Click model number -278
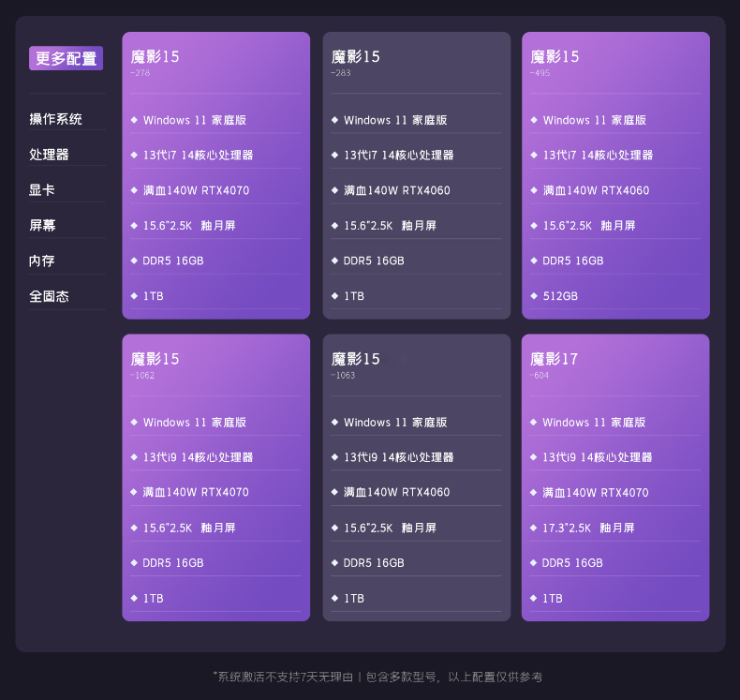Image resolution: width=740 pixels, height=700 pixels. pos(141,73)
